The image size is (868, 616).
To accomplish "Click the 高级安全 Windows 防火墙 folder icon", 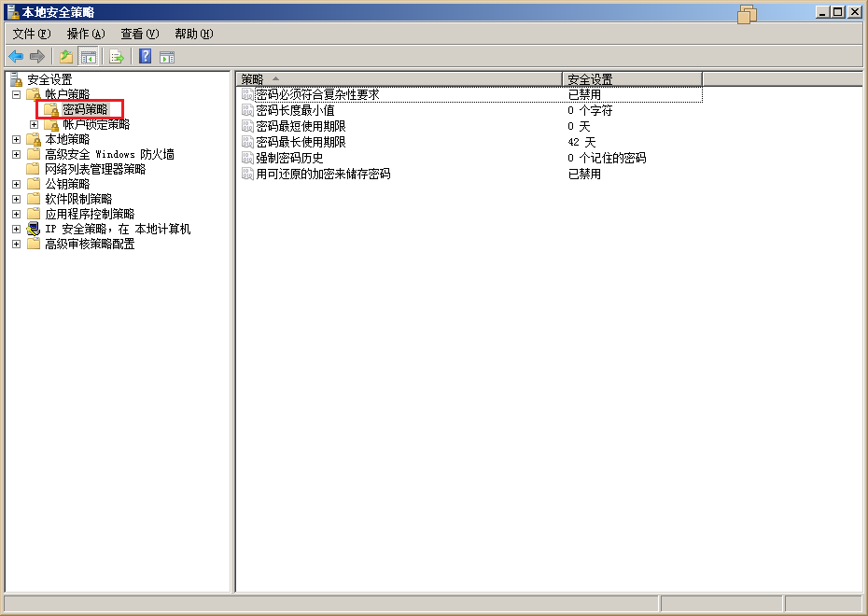I will tap(35, 154).
